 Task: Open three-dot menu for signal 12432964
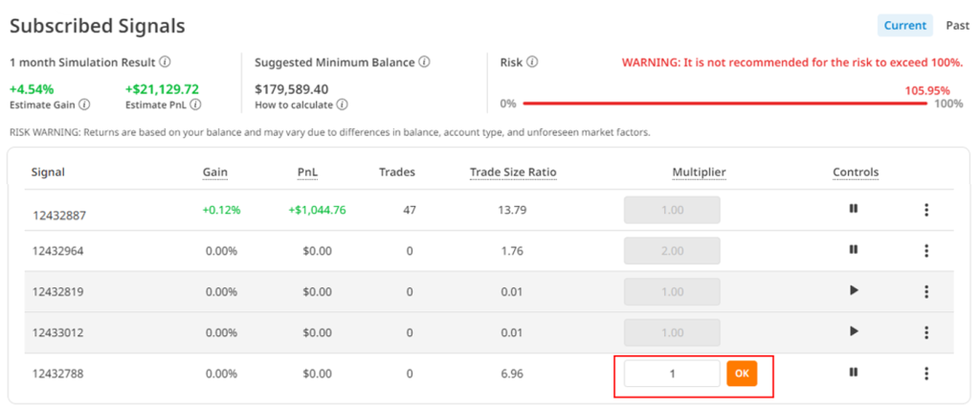coord(926,251)
